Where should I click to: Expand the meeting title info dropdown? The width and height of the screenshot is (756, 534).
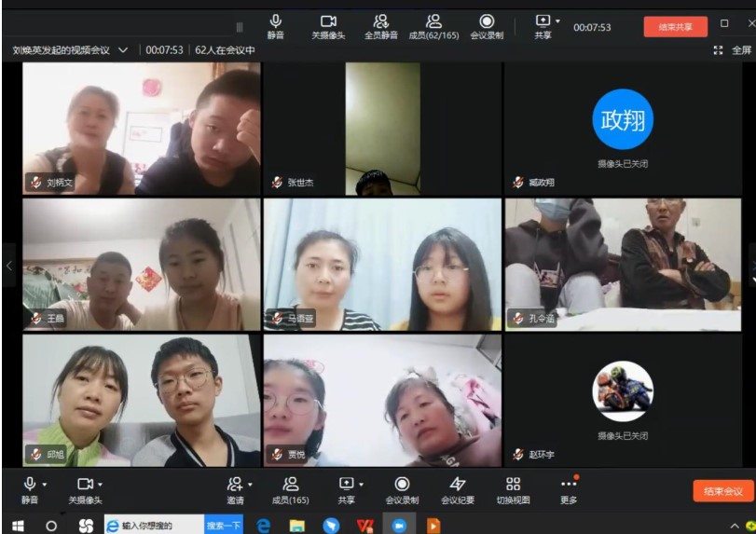tap(123, 50)
